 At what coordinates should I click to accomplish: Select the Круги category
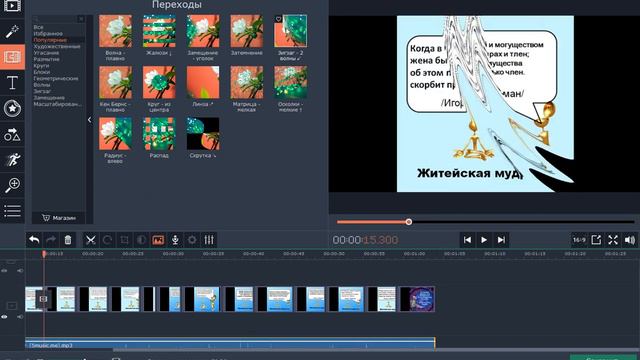pos(41,66)
